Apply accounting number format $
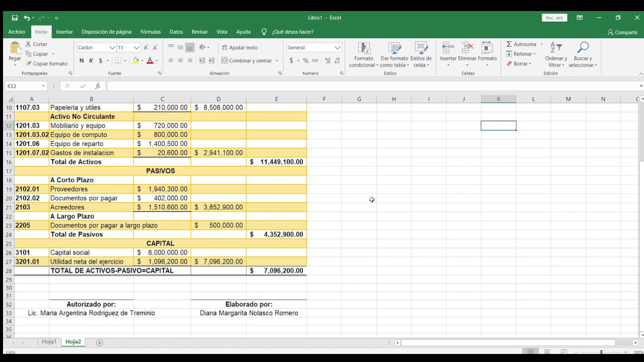This screenshot has width=644, height=362. point(291,61)
